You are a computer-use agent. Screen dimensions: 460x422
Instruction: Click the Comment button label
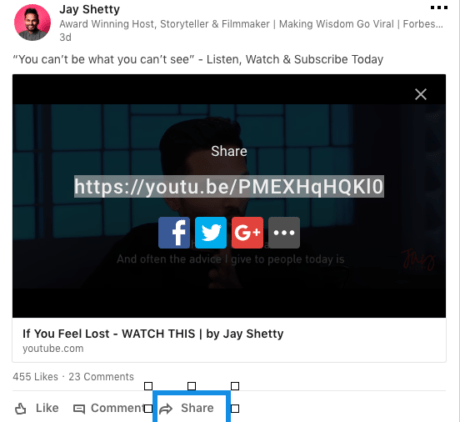116,408
